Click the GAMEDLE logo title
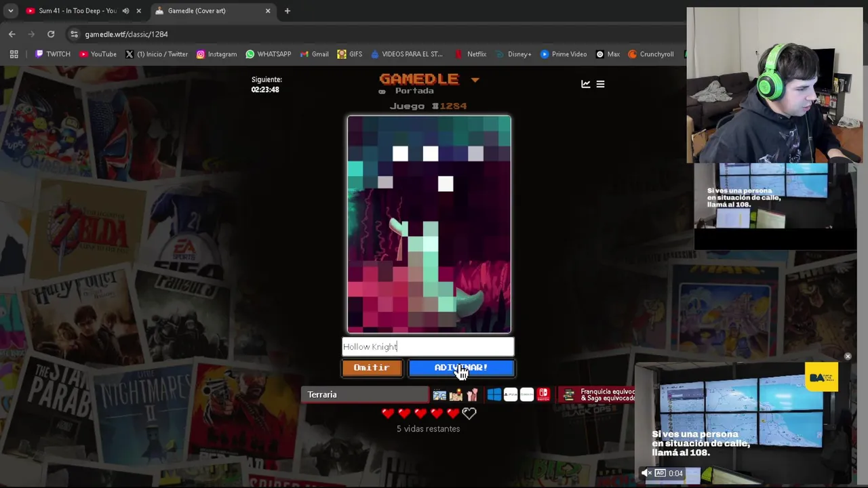Image resolution: width=868 pixels, height=488 pixels. tap(419, 79)
